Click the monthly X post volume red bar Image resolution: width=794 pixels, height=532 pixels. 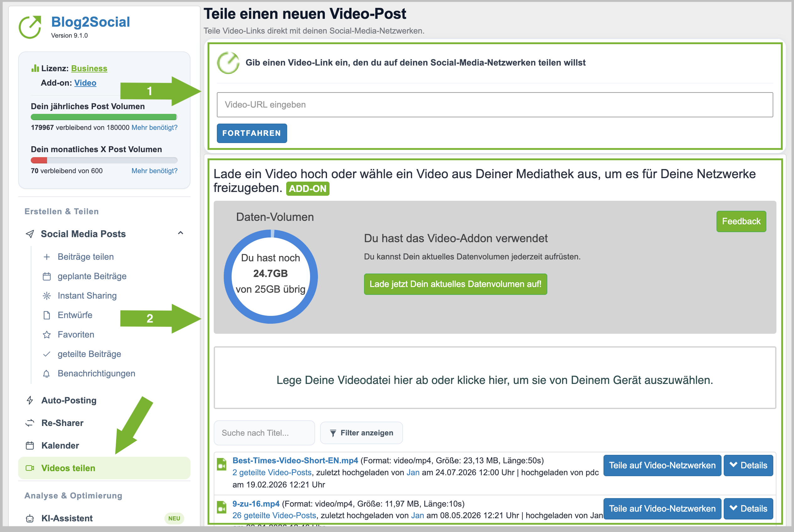tap(39, 160)
